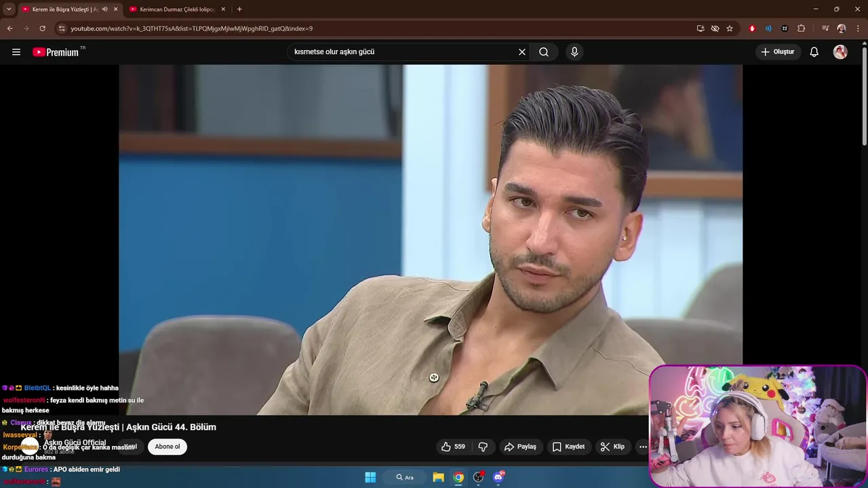This screenshot has width=868, height=488.
Task: Go back in browser history
Action: (x=9, y=28)
